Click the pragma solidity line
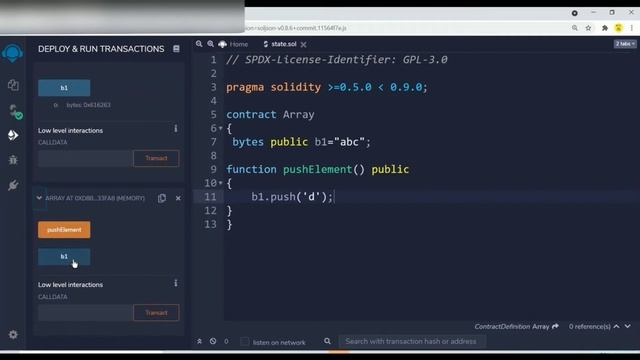Screen dimensions: 640x360 (327, 87)
